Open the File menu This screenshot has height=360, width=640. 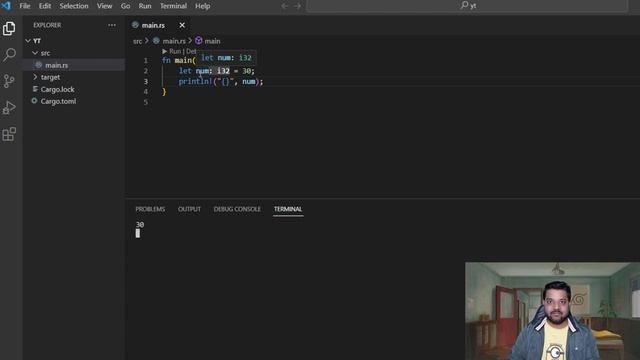25,6
